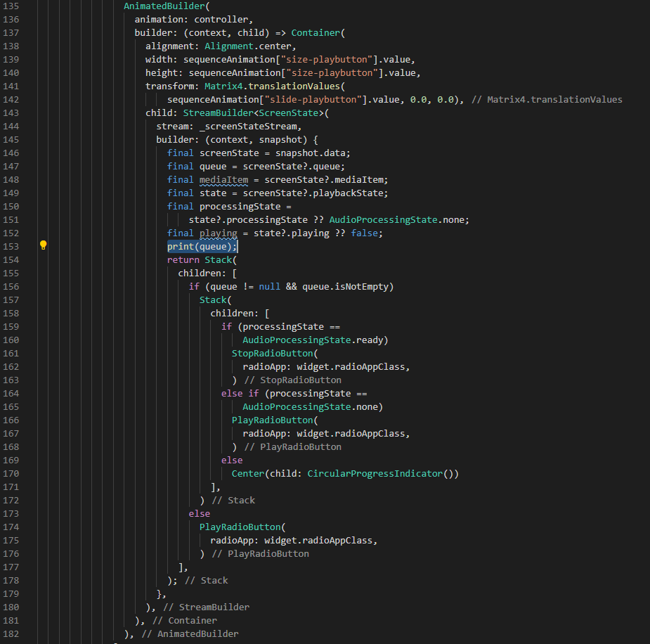The width and height of the screenshot is (650, 644).
Task: Click widget.radioAppClass on line 162
Action: click(351, 366)
